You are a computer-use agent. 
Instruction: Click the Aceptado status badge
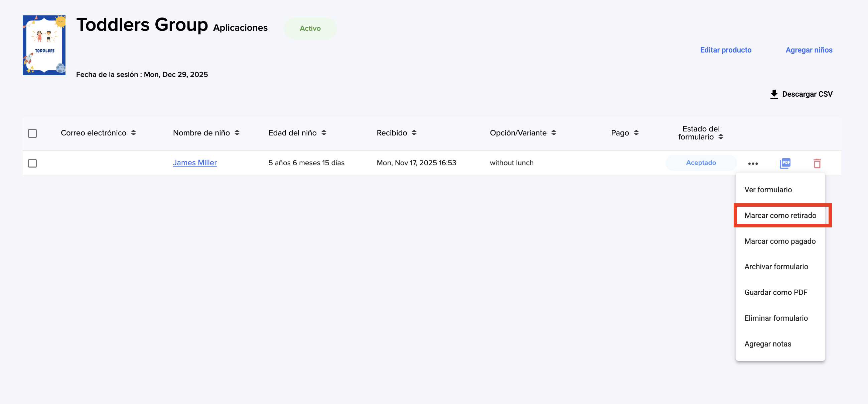point(701,163)
